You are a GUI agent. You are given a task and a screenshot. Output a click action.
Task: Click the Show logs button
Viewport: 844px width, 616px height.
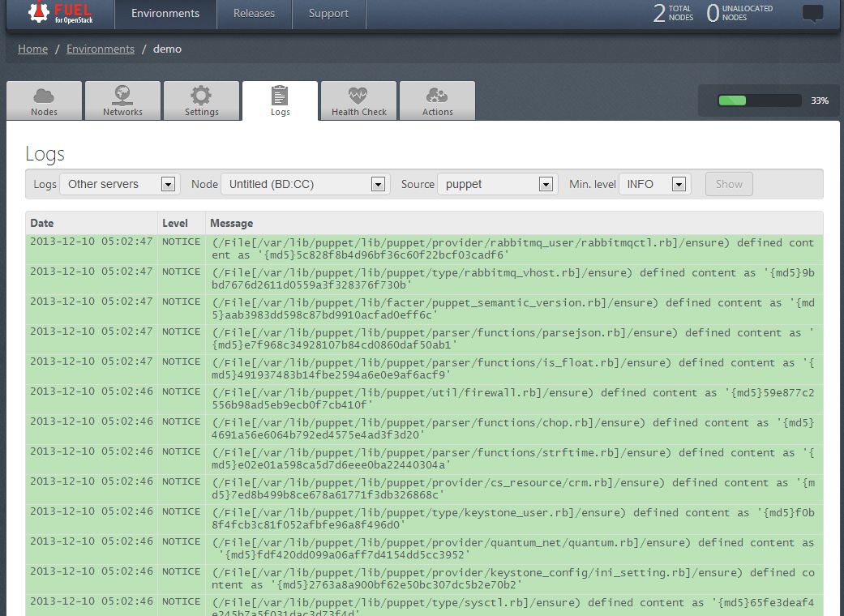pos(729,184)
